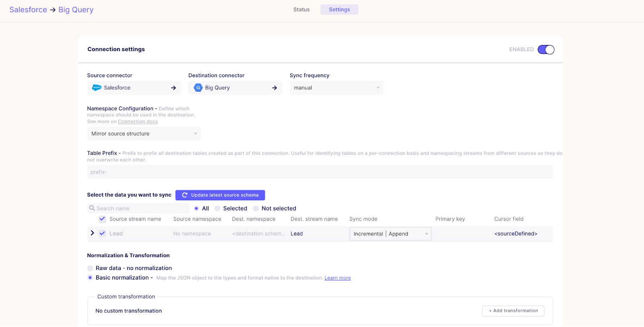Open the Connection docs link
Viewport: 644px width, 327px height.
(138, 121)
